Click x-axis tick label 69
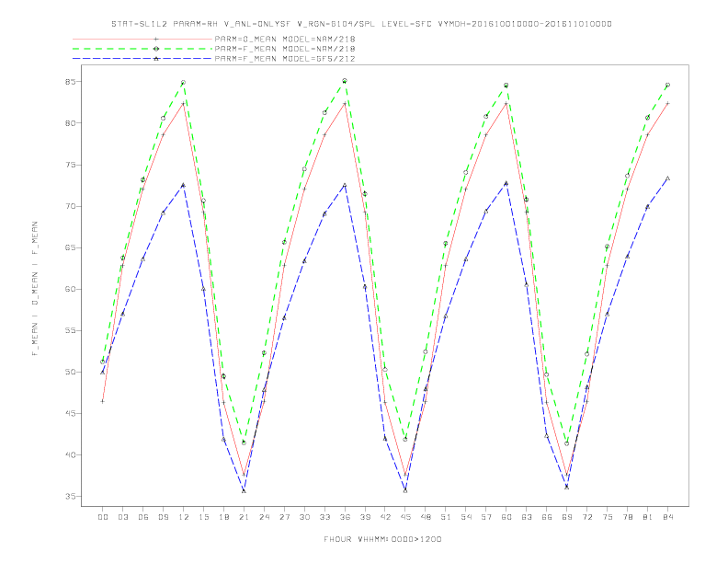Image resolution: width=728 pixels, height=563 pixels. pos(567,517)
